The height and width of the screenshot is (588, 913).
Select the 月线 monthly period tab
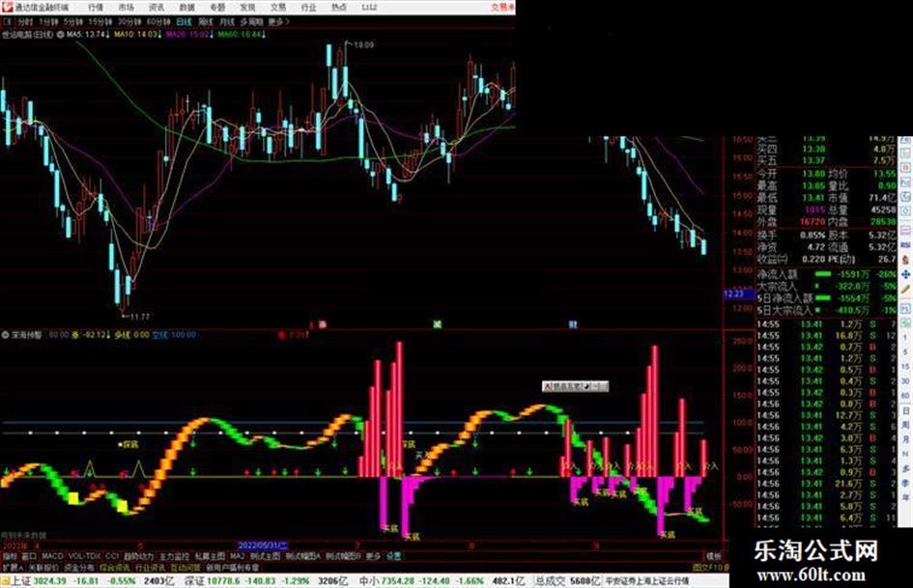[226, 21]
